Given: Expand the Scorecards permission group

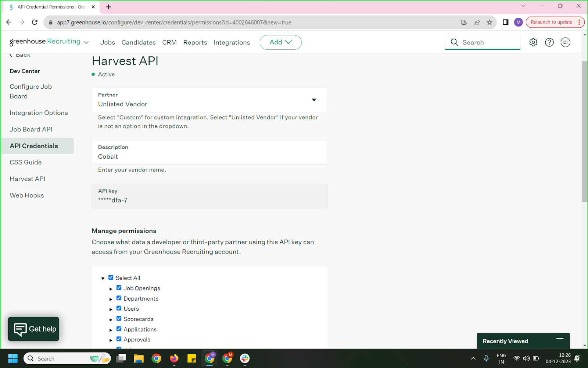Looking at the screenshot, I should click(111, 320).
